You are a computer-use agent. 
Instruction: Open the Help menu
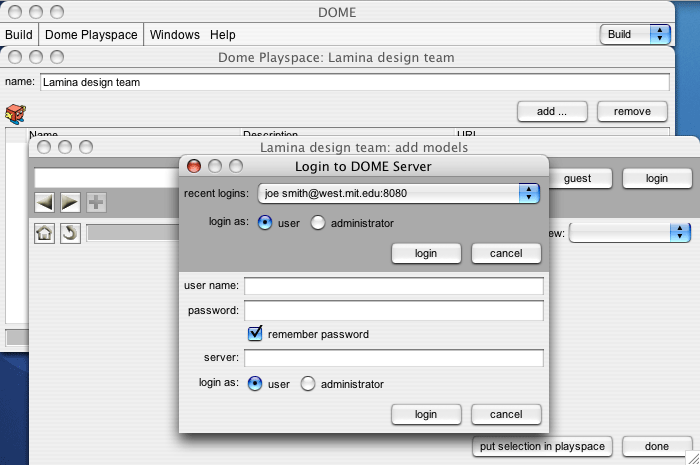(x=222, y=35)
